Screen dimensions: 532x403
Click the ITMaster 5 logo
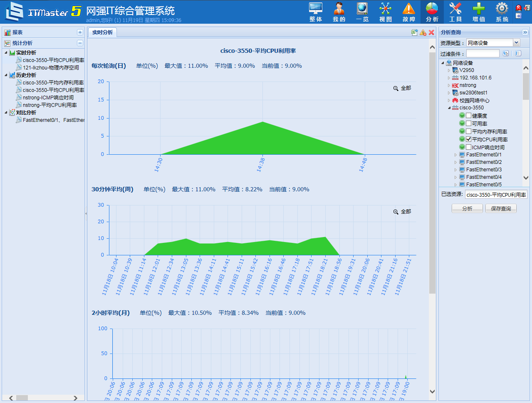tap(43, 12)
